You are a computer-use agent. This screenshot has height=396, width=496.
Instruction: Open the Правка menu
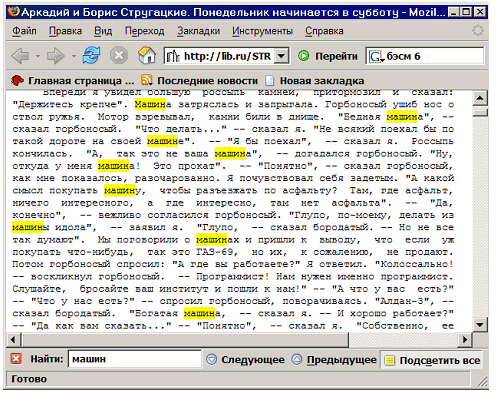pyautogui.click(x=65, y=31)
